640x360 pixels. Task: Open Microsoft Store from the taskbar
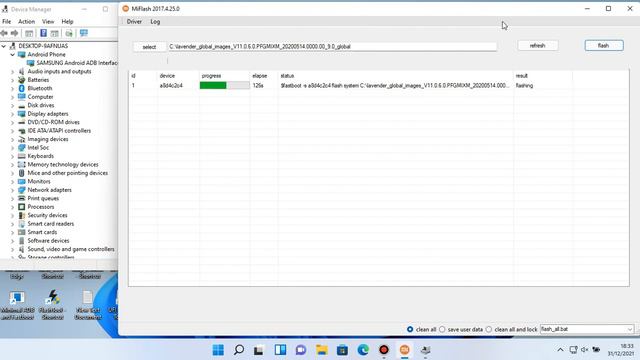click(x=342, y=350)
